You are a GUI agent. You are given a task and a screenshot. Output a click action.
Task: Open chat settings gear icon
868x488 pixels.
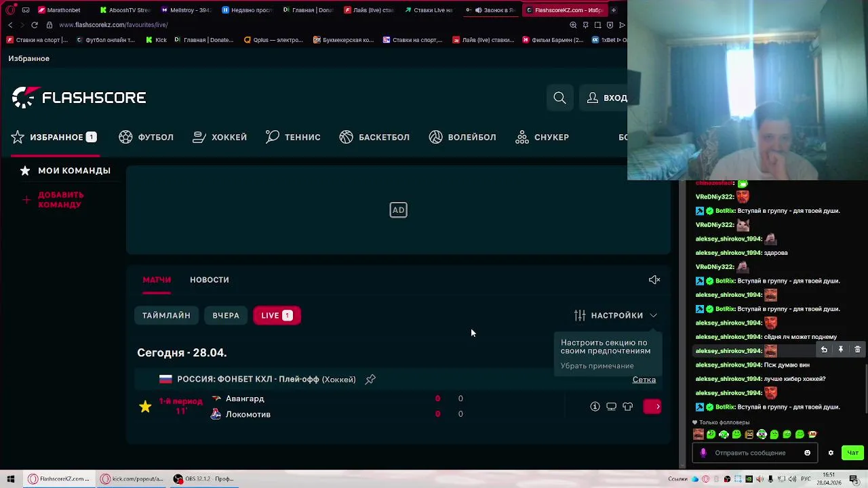pyautogui.click(x=831, y=453)
